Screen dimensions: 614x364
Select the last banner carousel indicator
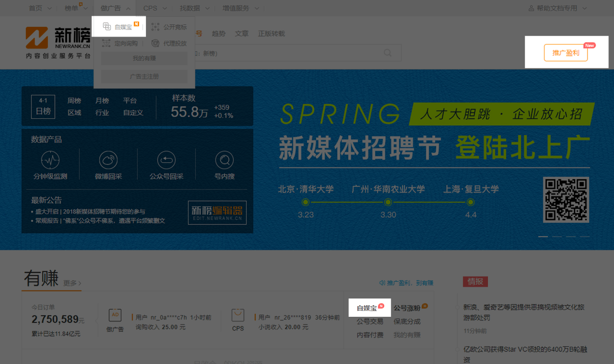585,237
